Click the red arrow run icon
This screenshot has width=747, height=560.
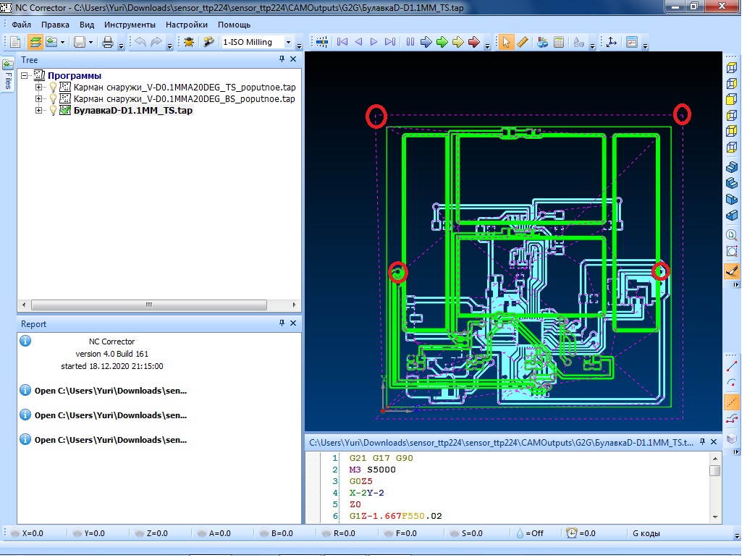(x=474, y=42)
